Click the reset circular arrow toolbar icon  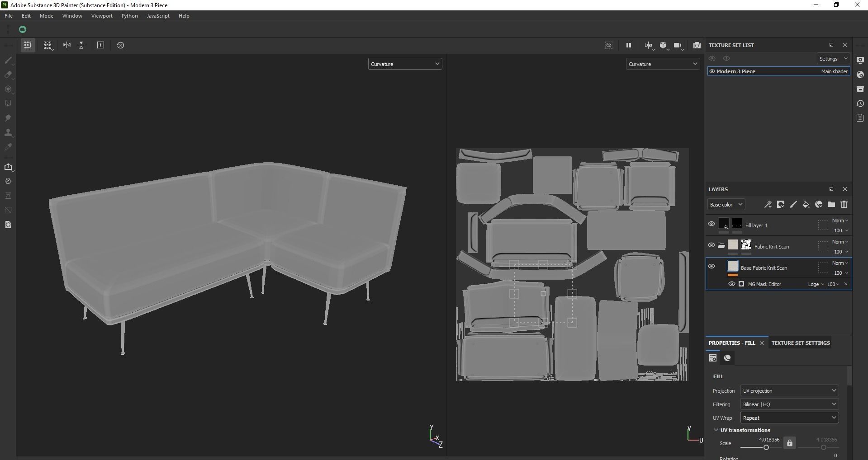click(x=120, y=45)
